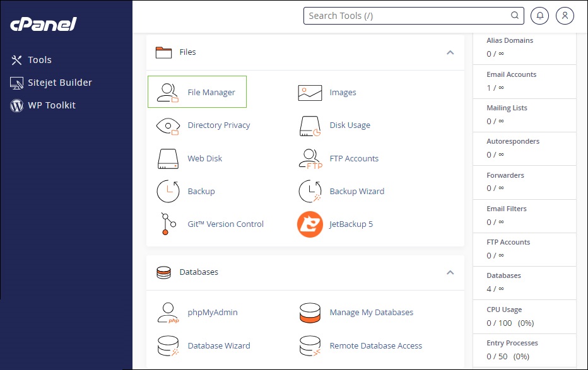Open the FTP Accounts link
The height and width of the screenshot is (370, 588).
354,159
